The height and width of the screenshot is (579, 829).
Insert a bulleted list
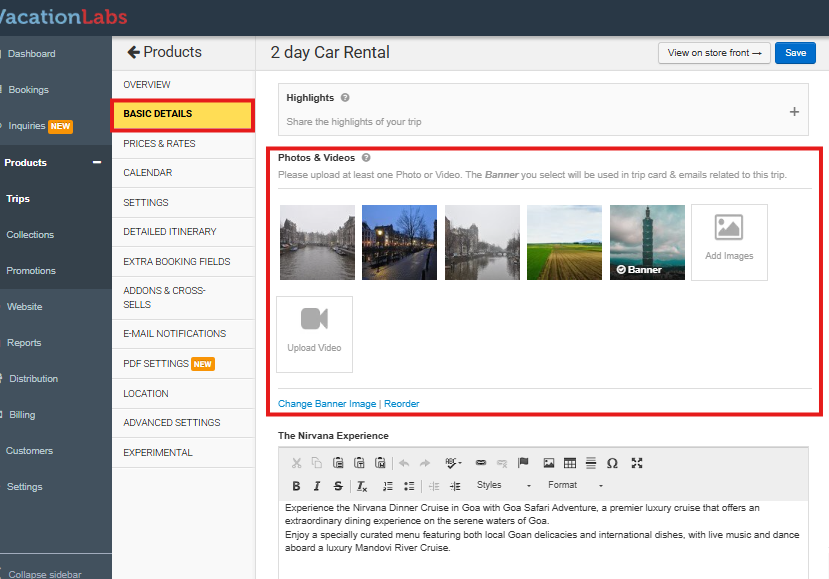[x=409, y=486]
